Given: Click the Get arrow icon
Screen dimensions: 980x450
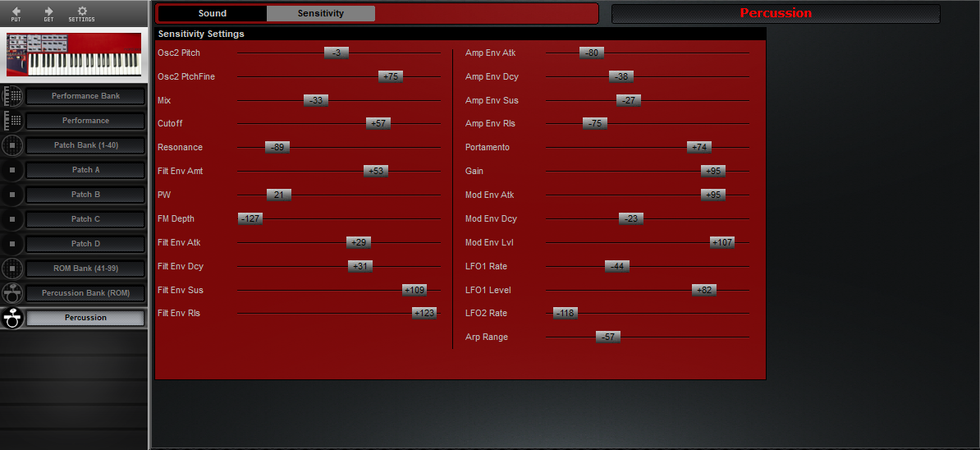Looking at the screenshot, I should 48,11.
